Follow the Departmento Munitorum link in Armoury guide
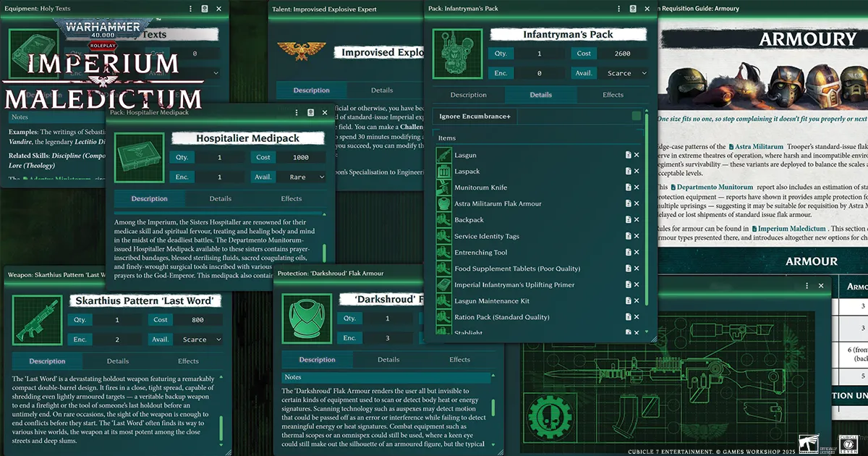Screen dimensions: 868x456 [x=712, y=187]
